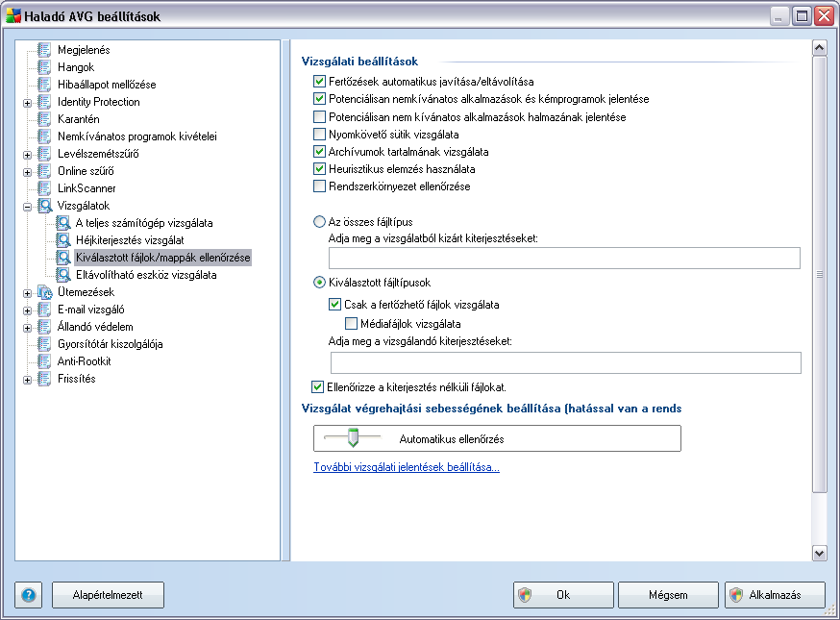Select Anti-Rootkit in the settings tree
The image size is (840, 620).
[x=85, y=361]
